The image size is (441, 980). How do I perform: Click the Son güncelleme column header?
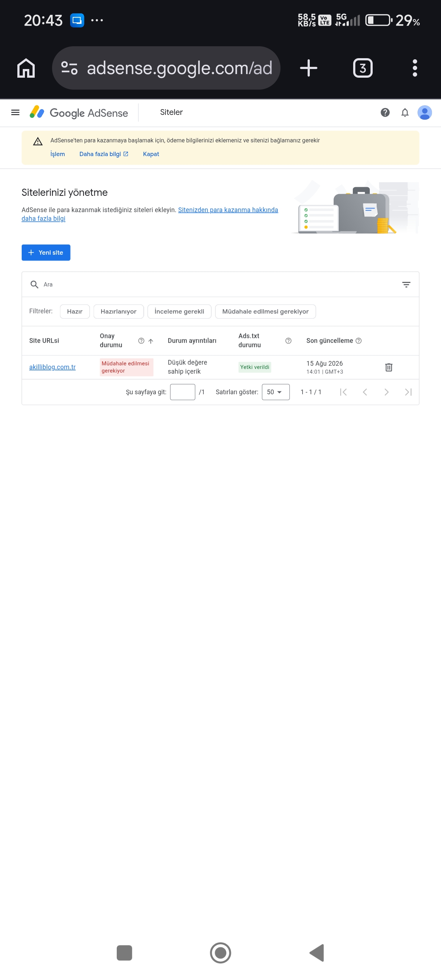[x=330, y=340]
